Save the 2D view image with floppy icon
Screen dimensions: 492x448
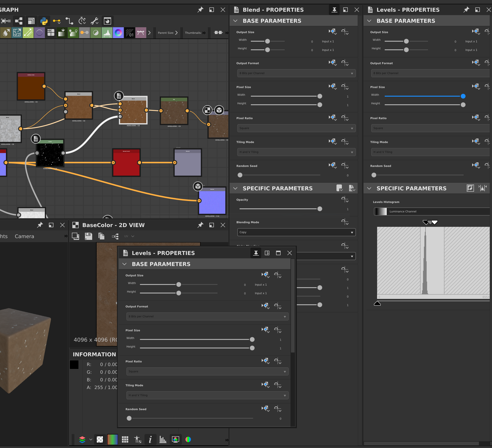click(88, 236)
